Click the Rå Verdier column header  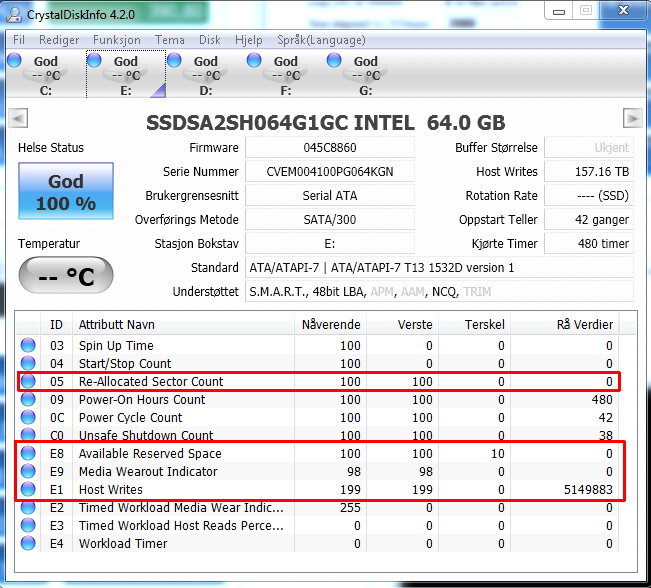click(x=565, y=324)
